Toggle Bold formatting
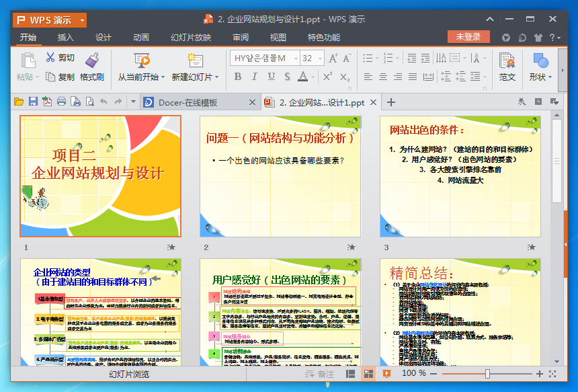Viewport: 578px width, 392px height. point(238,77)
